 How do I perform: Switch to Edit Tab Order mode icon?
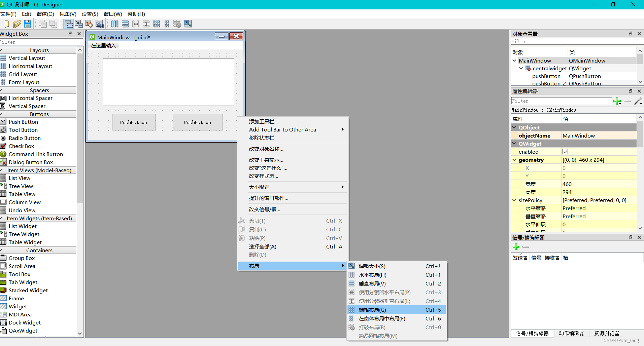pos(100,24)
